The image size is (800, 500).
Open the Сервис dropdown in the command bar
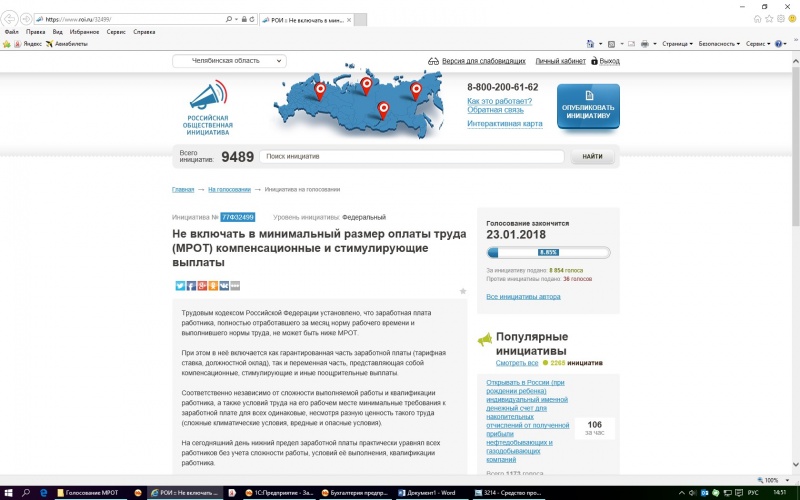click(x=758, y=44)
